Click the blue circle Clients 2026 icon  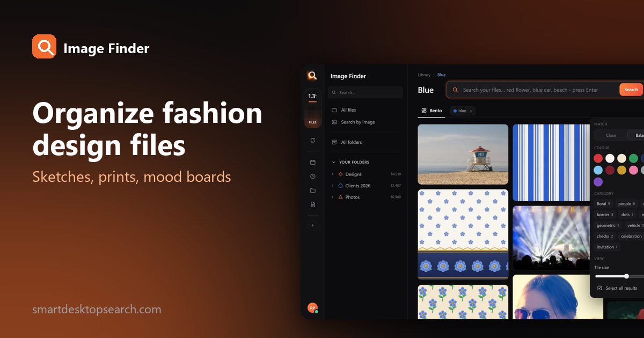pos(340,186)
